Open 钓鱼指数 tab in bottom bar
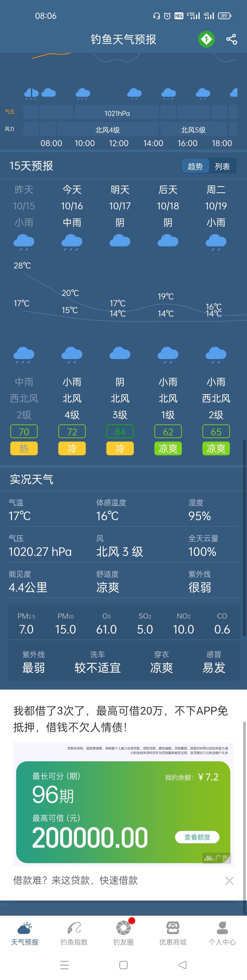Viewport: 247px width, 980px height. [74, 933]
